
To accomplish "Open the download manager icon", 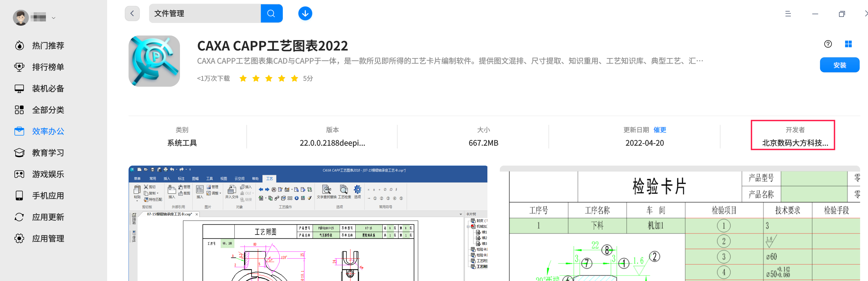I will [x=305, y=13].
